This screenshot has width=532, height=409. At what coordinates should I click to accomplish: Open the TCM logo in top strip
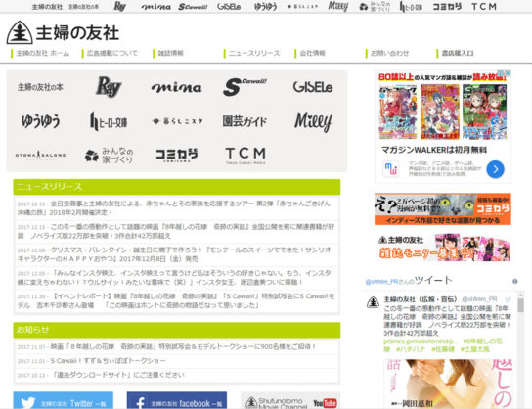pos(484,7)
